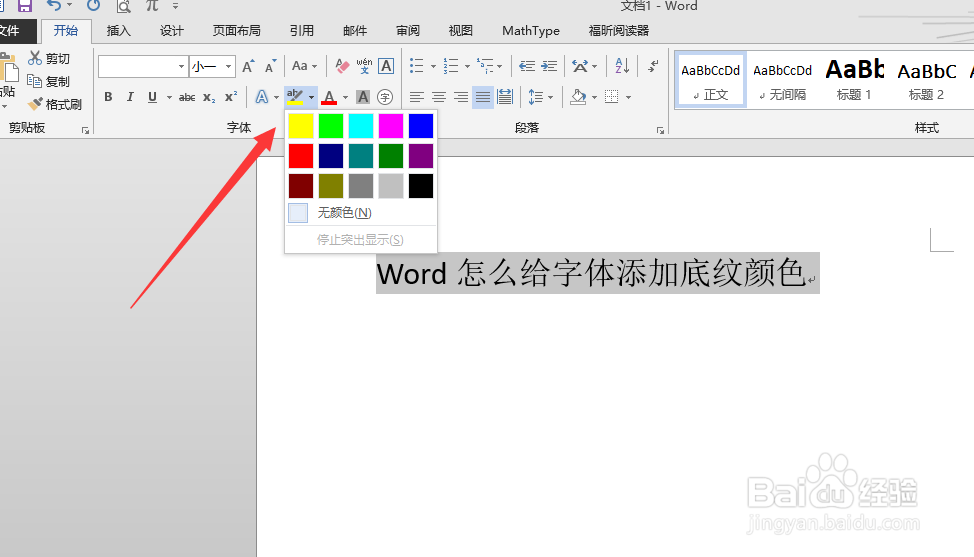Viewport: 974px width, 557px height.
Task: Click the Clear Formatting eraser icon
Action: [342, 66]
